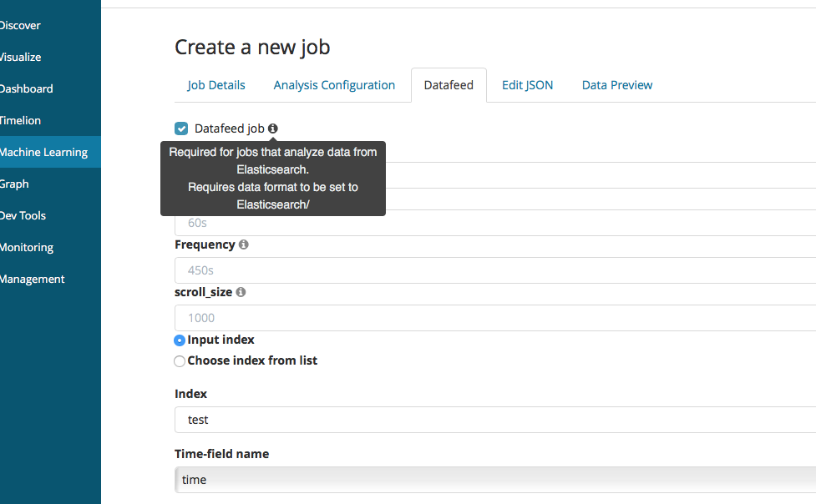The image size is (816, 504).
Task: Show the Data Preview tab
Action: (617, 85)
